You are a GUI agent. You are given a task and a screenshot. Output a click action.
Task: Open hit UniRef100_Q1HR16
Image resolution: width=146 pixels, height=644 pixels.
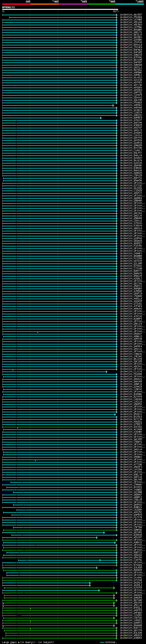coord(131,143)
